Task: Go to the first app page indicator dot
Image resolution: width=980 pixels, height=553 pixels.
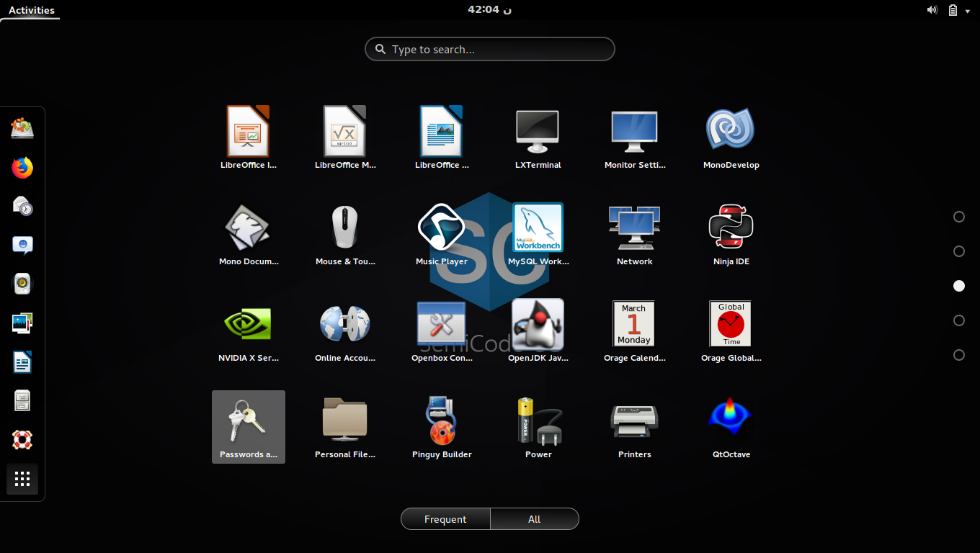Action: [959, 217]
